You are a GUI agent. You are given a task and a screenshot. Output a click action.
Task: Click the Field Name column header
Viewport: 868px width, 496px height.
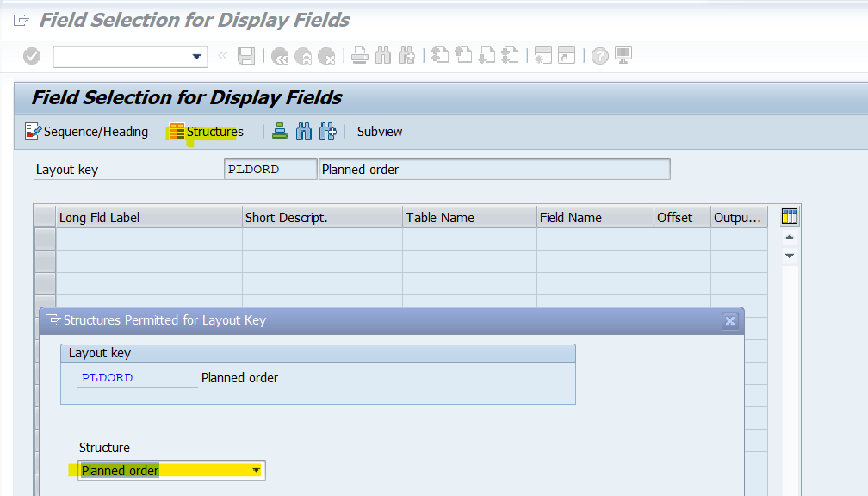[x=595, y=218]
